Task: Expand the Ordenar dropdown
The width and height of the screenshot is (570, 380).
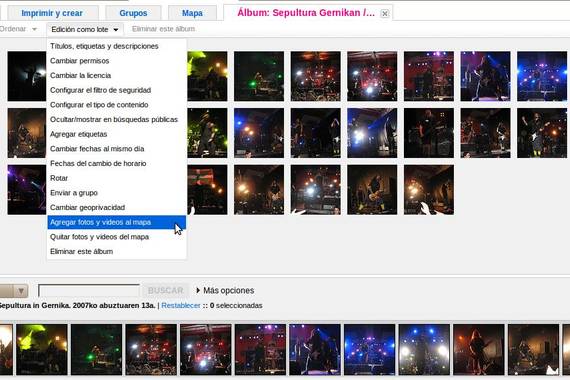Action: tap(18, 29)
